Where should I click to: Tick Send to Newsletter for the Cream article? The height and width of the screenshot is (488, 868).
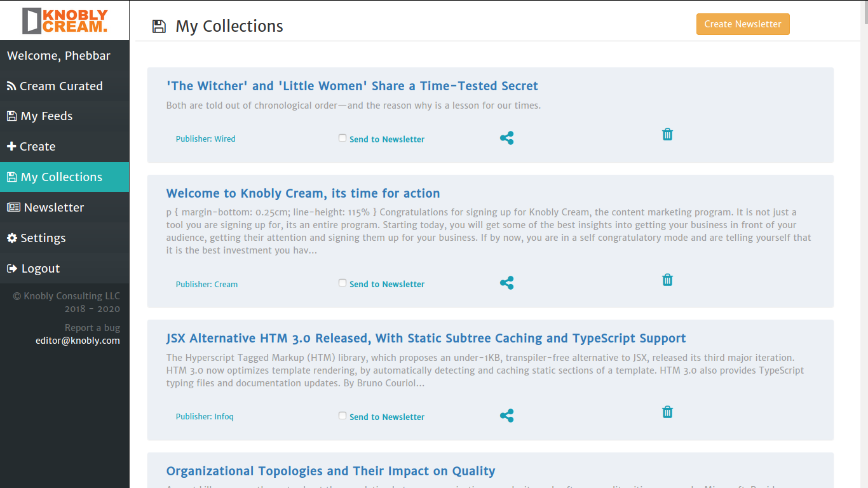[x=342, y=283]
